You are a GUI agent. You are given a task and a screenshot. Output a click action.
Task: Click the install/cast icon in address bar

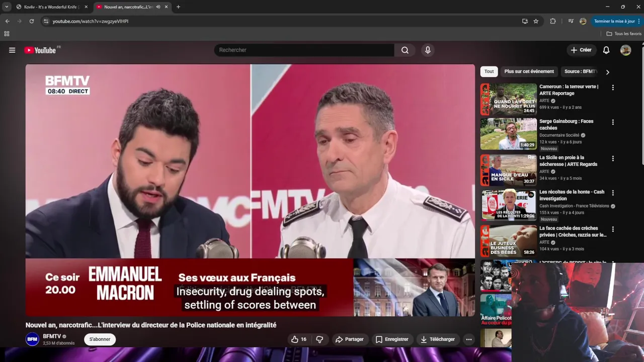click(x=525, y=21)
